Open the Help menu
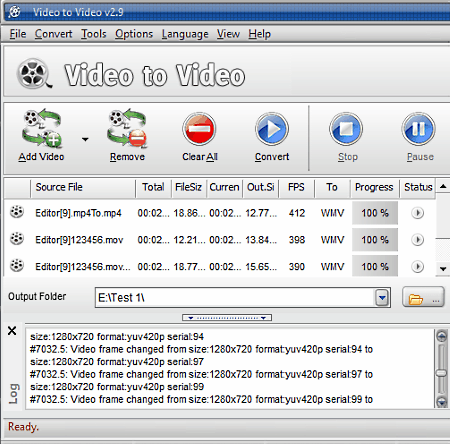This screenshot has height=444, width=450. (259, 34)
